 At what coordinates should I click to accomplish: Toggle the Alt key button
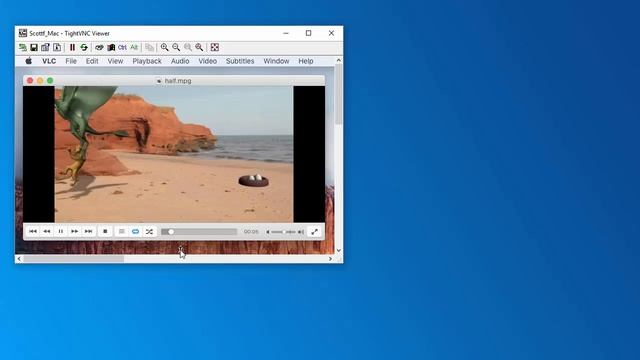click(x=134, y=47)
